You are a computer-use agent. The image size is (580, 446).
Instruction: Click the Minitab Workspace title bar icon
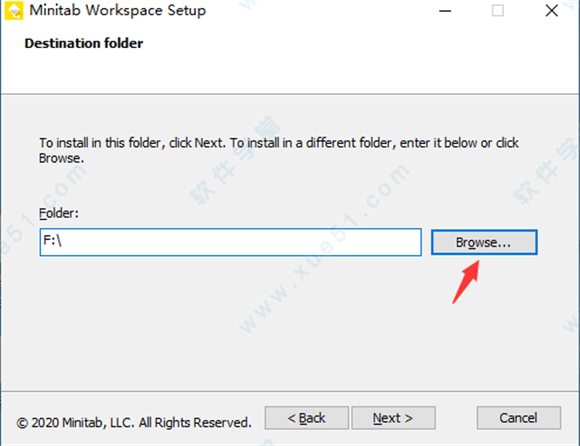point(14,11)
